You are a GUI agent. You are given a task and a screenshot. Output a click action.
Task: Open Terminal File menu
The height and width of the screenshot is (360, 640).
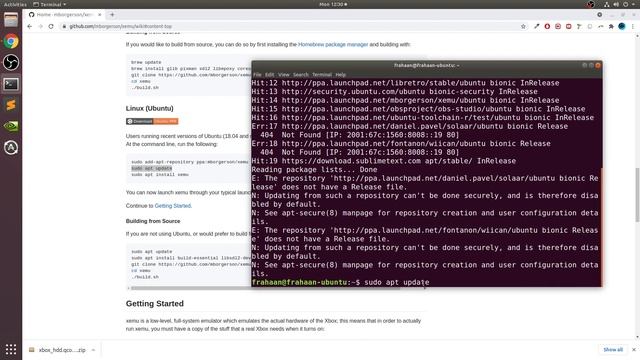pyautogui.click(x=257, y=75)
